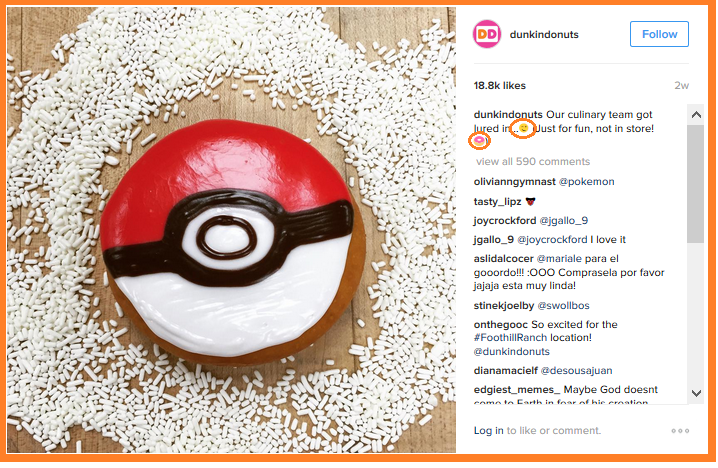Click the three-dot more options icon
Image resolution: width=718 pixels, height=468 pixels.
click(680, 431)
